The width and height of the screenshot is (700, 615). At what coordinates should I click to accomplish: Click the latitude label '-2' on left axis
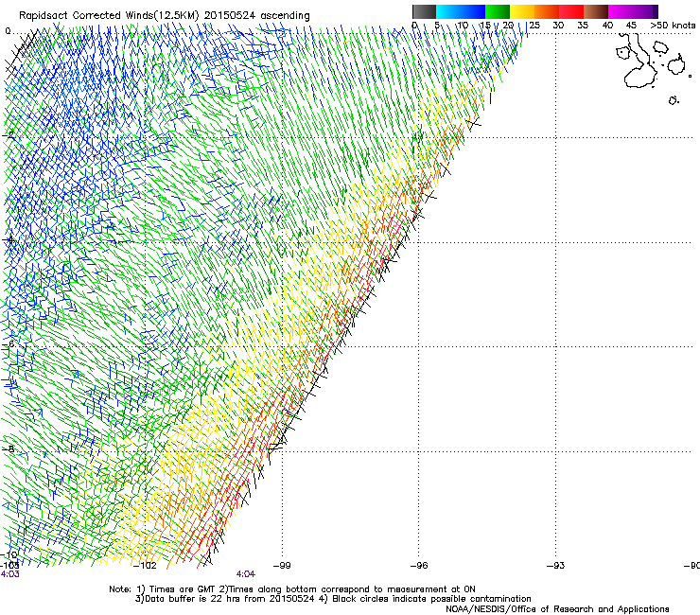[x=8, y=135]
